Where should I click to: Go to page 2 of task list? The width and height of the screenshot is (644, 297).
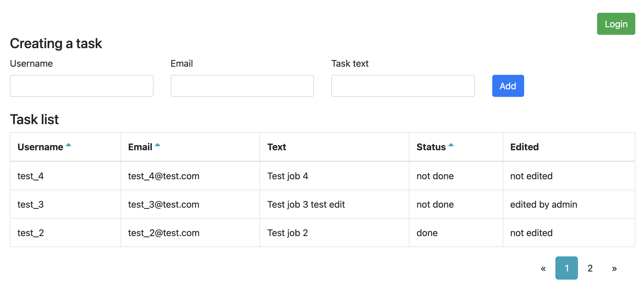[590, 268]
